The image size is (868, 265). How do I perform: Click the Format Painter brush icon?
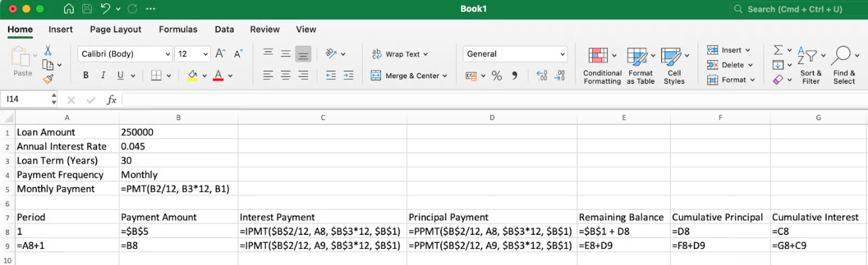(48, 79)
